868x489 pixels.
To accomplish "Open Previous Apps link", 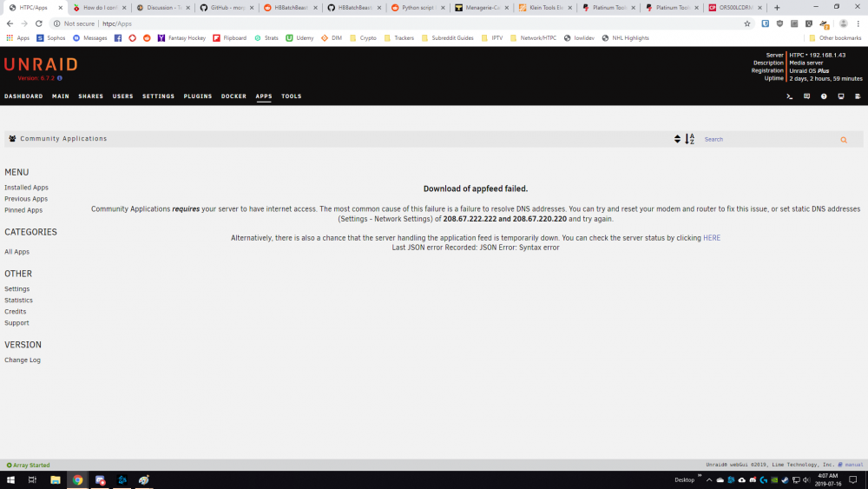I will tap(26, 199).
